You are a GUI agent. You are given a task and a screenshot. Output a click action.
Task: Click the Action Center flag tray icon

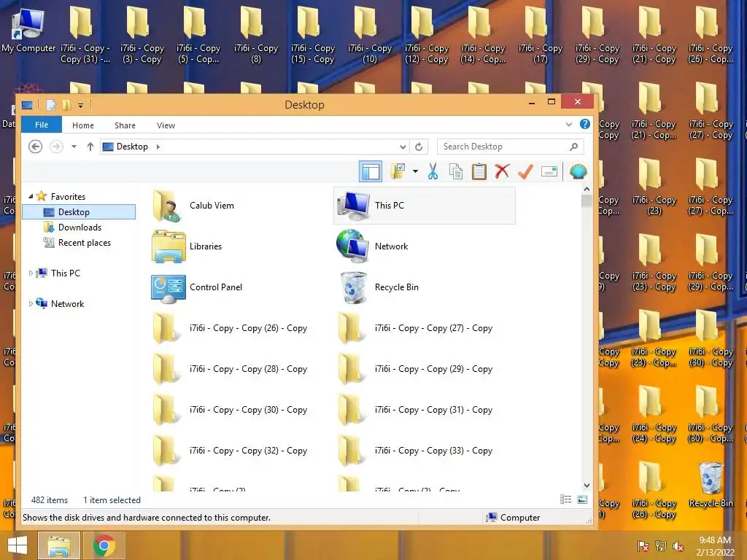(643, 546)
